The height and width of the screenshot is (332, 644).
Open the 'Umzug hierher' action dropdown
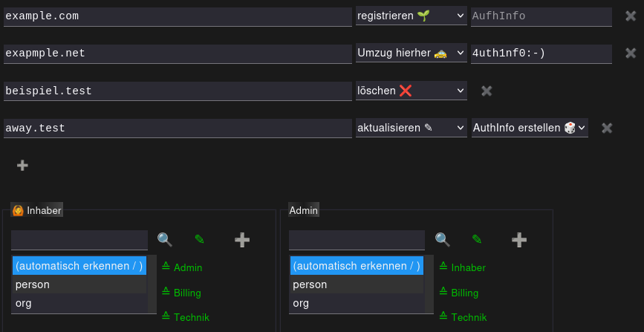click(x=411, y=53)
